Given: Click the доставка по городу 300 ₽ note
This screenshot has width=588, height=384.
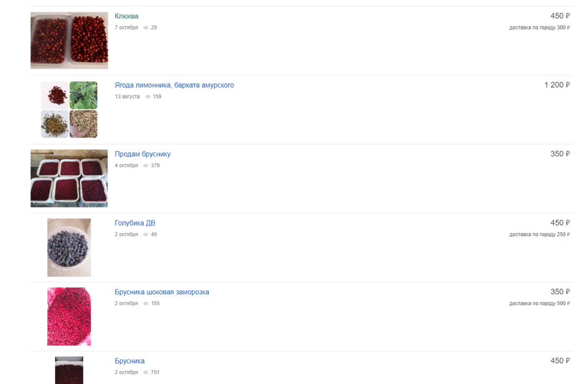Looking at the screenshot, I should point(539,28).
